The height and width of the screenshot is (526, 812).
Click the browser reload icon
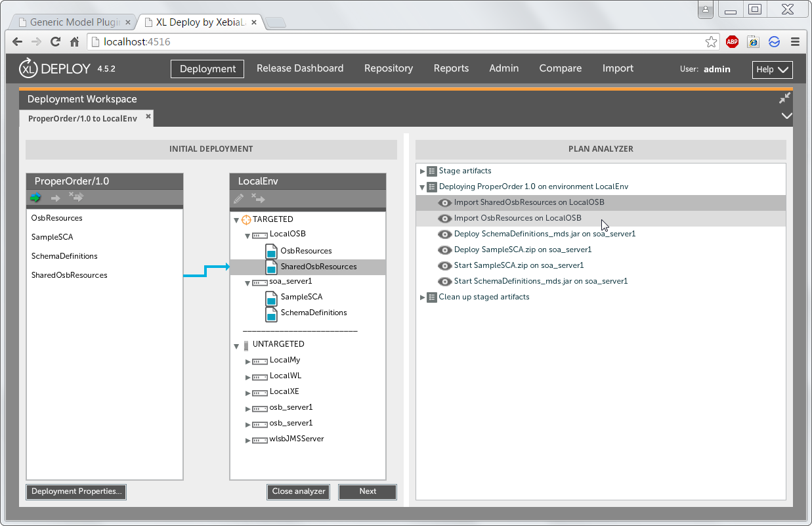click(56, 42)
